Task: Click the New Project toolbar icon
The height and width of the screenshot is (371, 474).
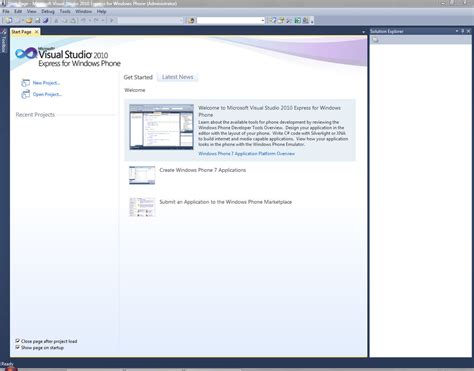Action: pyautogui.click(x=9, y=21)
